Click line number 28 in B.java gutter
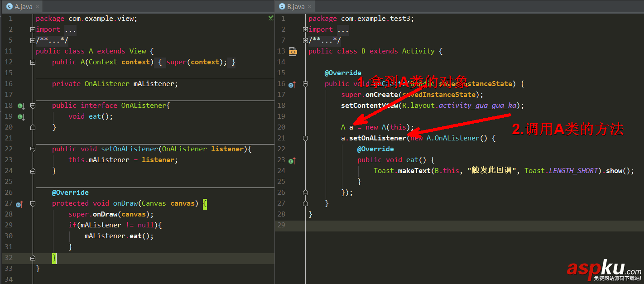Viewport: 644px width, 284px height. [281, 214]
